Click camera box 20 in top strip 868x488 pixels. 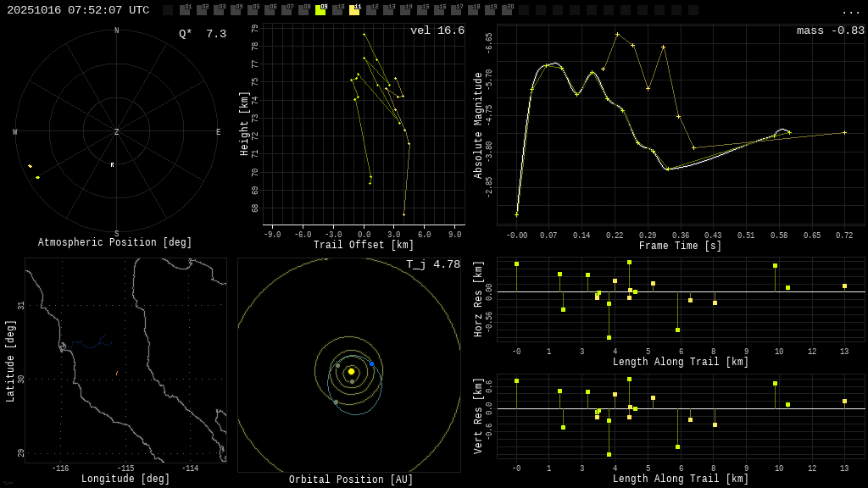point(507,10)
